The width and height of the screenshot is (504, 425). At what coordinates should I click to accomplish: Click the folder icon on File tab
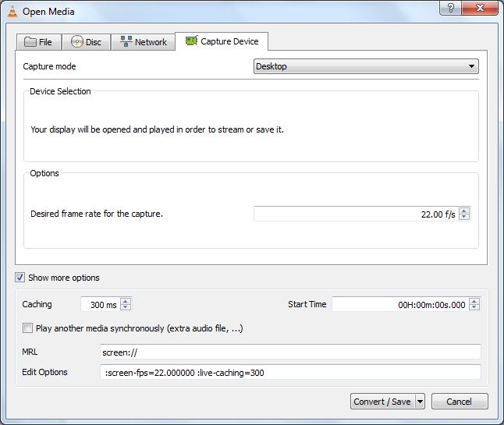pyautogui.click(x=30, y=42)
